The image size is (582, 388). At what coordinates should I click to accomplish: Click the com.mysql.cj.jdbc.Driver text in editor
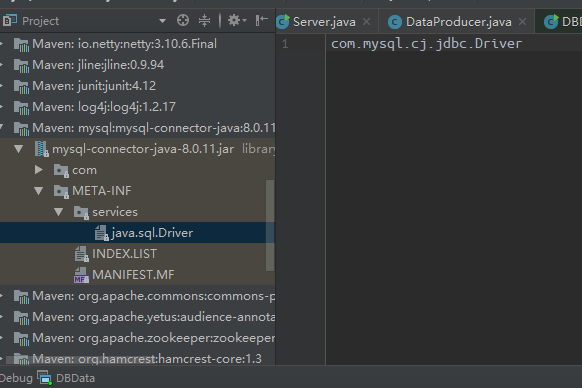tap(426, 44)
